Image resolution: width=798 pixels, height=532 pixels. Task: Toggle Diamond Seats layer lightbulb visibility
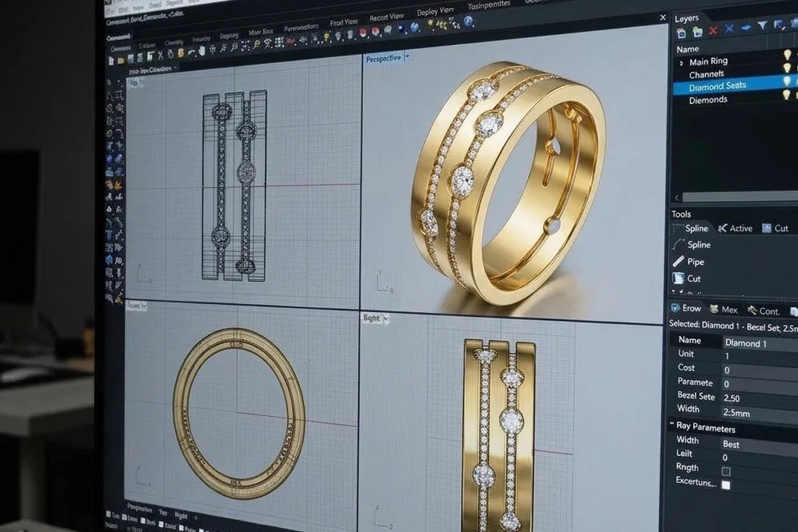pos(787,81)
